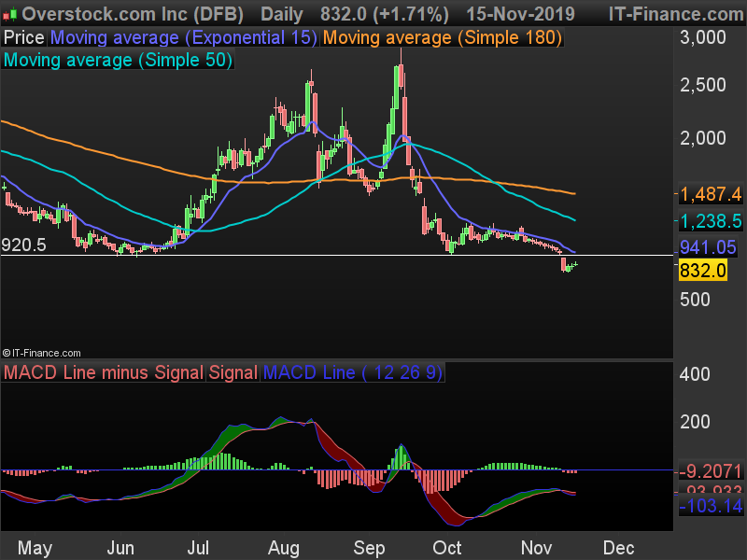
Task: Click the candlestick icon beside the Overstock.com title
Action: 10,15
